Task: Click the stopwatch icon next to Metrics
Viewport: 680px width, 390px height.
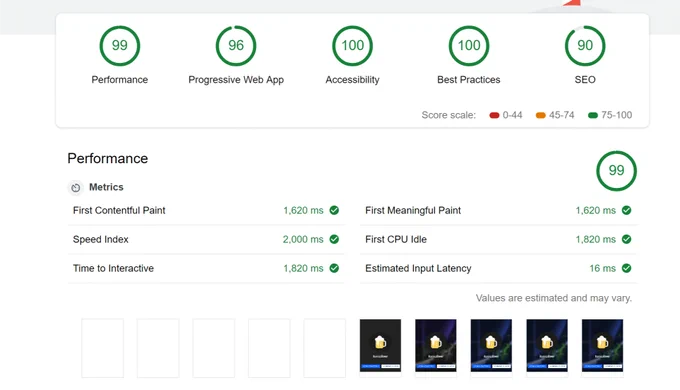Action: 75,187
